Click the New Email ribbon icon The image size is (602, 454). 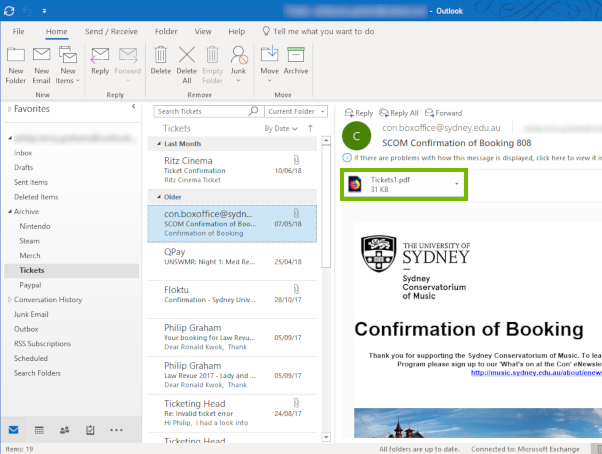click(x=42, y=60)
